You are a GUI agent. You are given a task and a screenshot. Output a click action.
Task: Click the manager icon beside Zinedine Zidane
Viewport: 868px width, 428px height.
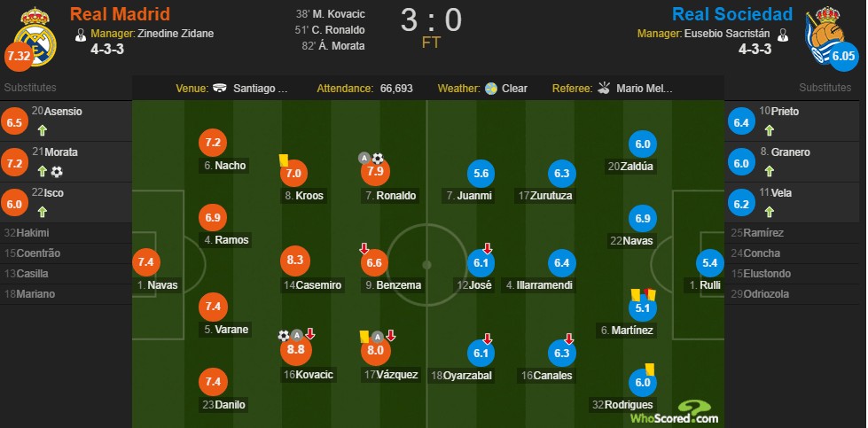[x=81, y=35]
